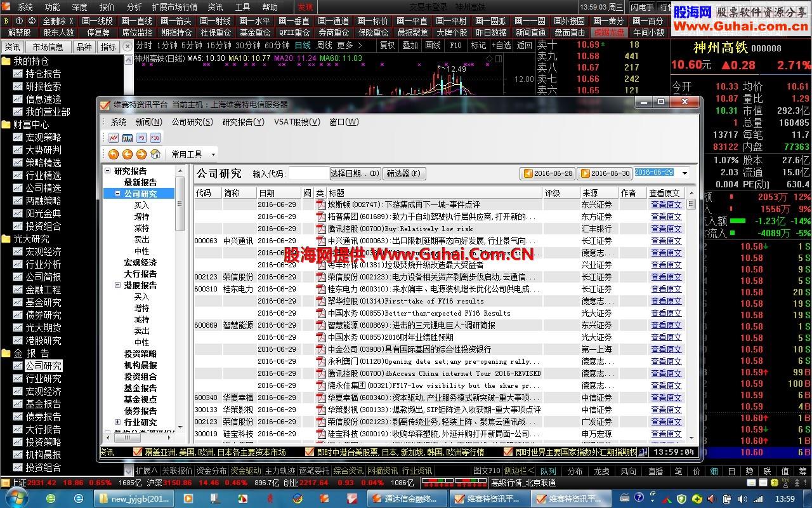Click the report list scrollbar down arrow
This screenshot has width=812, height=508.
691,437
